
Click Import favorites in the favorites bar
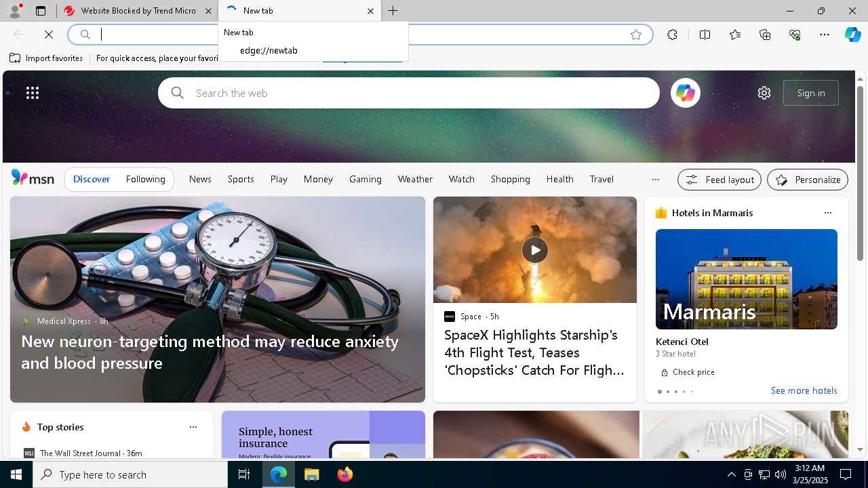[x=46, y=58]
